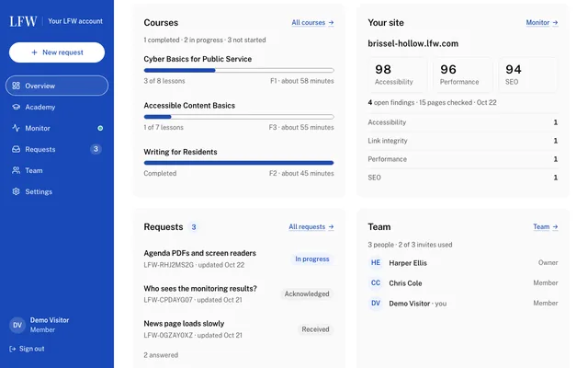The height and width of the screenshot is (368, 588).
Task: Click the 3 badge beside Requests heading
Action: click(194, 227)
